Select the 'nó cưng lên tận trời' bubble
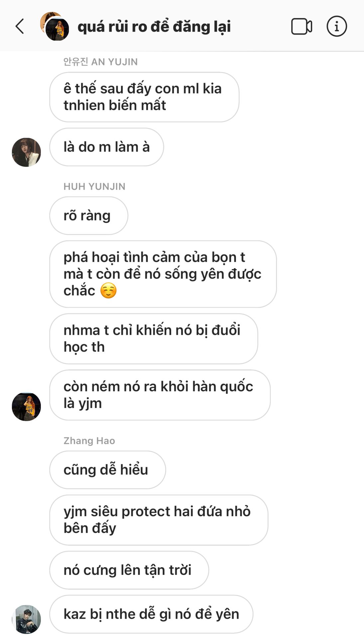The width and height of the screenshot is (364, 639). click(x=129, y=570)
